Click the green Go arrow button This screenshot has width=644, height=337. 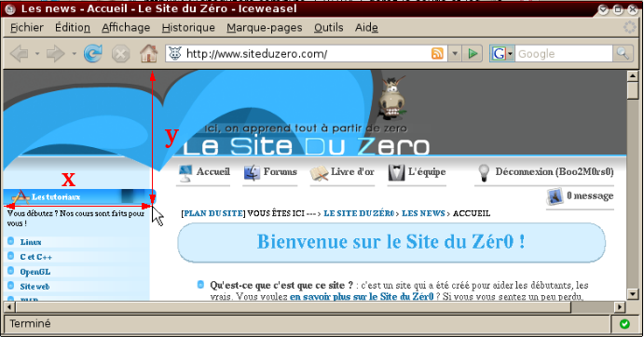pos(473,54)
